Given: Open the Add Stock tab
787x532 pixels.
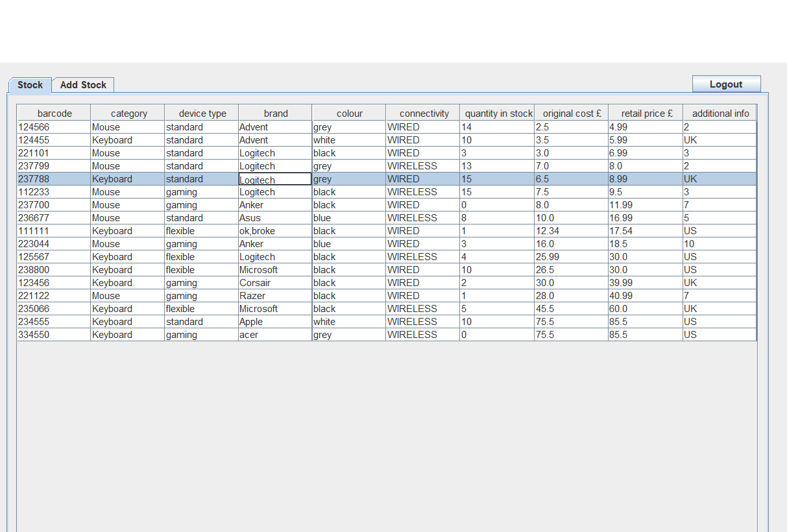Looking at the screenshot, I should point(83,85).
